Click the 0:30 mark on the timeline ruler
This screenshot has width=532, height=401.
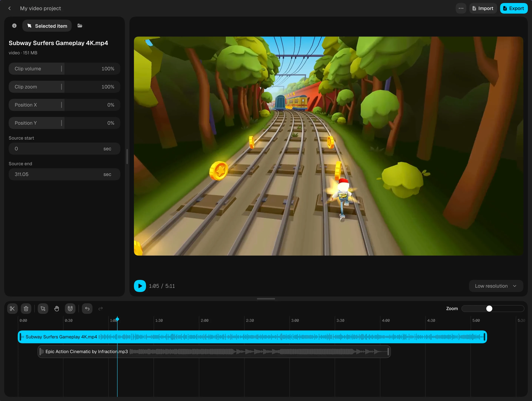pos(68,320)
